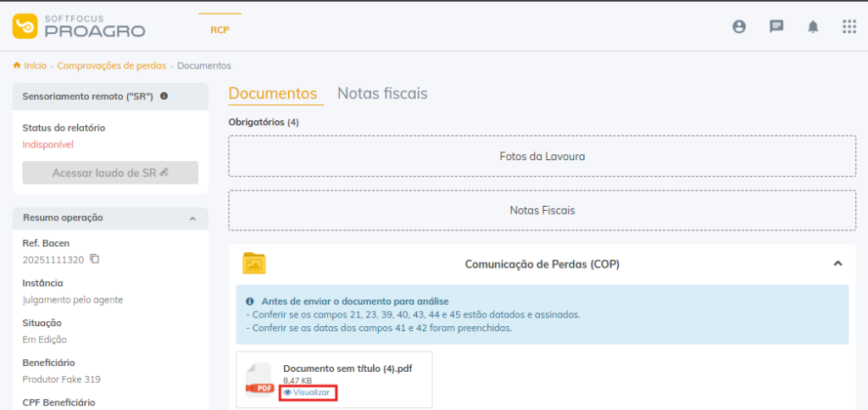Viewport: 868px width, 410px height.
Task: Click the notifications bell icon
Action: coord(813,26)
